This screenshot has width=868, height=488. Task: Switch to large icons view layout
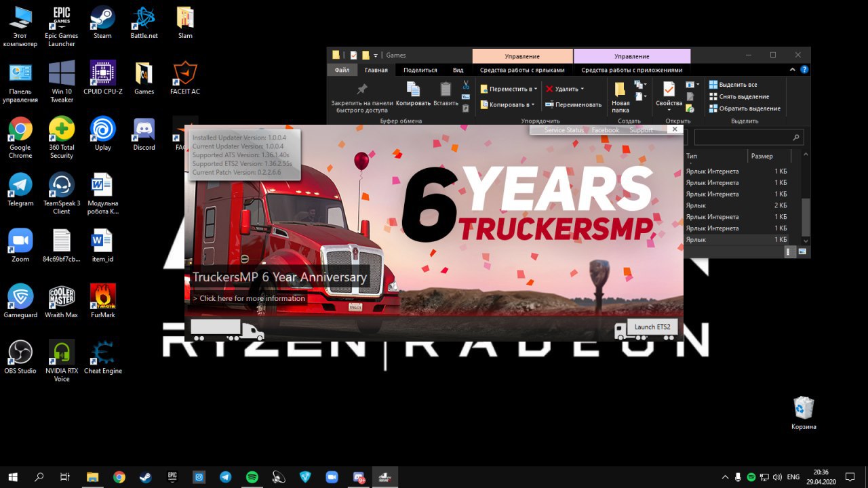point(803,251)
